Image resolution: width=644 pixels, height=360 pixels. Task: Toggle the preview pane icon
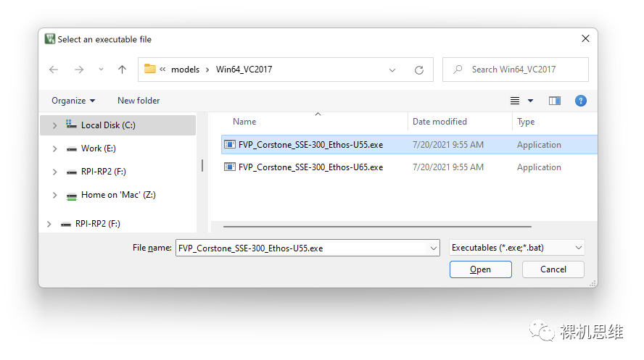[x=555, y=101]
